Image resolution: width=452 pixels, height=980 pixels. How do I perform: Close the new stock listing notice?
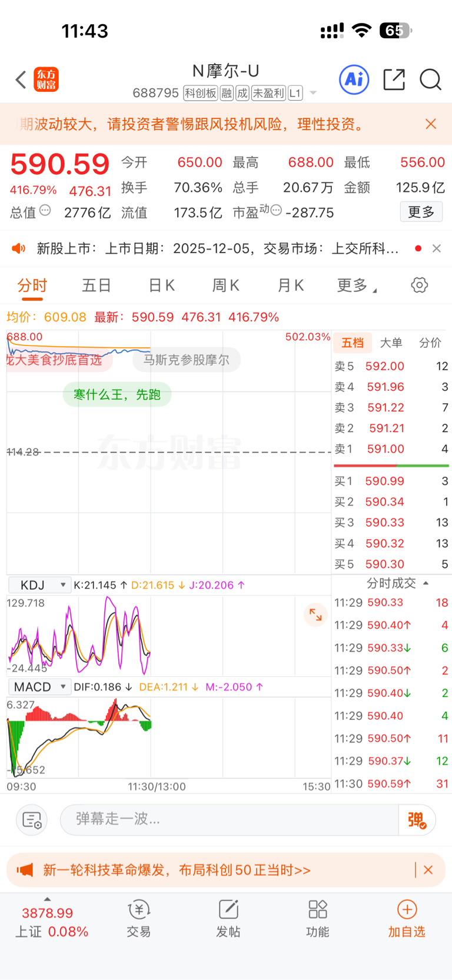437,248
